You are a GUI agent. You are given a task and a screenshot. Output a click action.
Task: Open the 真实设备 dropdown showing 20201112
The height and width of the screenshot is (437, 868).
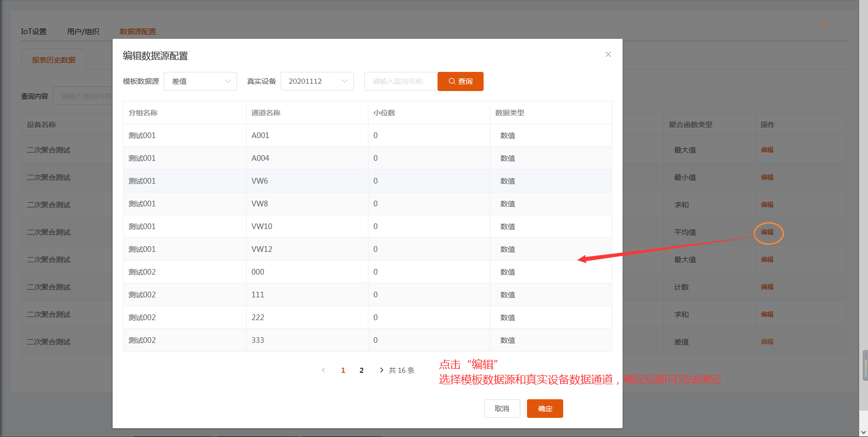(x=317, y=81)
